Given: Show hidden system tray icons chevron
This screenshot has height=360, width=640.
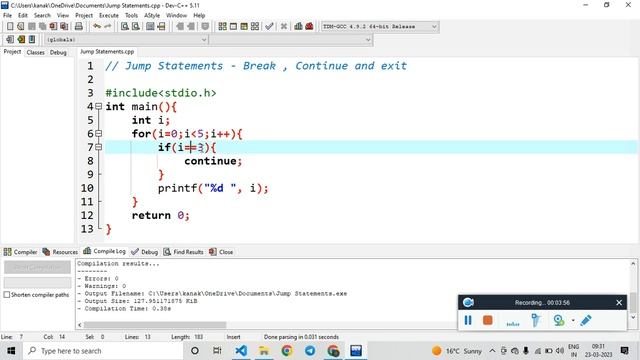Looking at the screenshot, I should tap(492, 351).
